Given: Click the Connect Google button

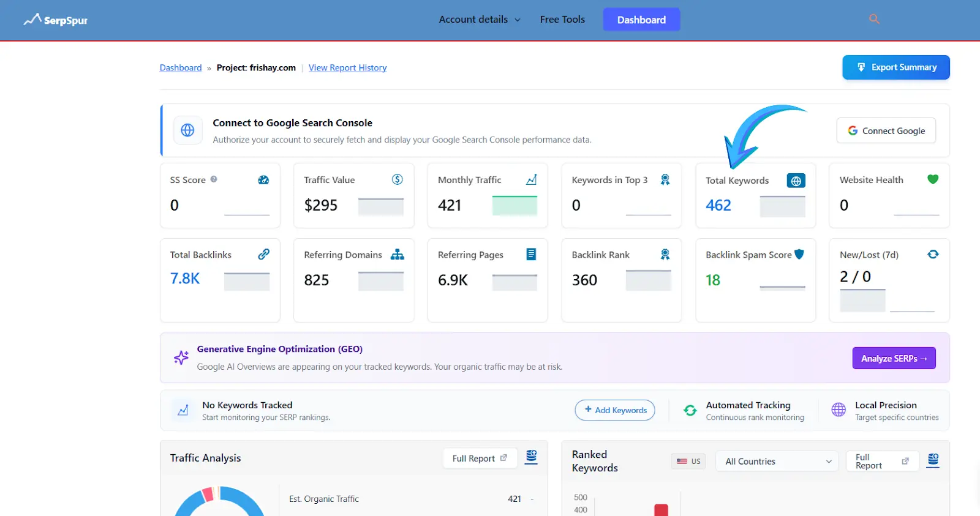Looking at the screenshot, I should point(886,131).
